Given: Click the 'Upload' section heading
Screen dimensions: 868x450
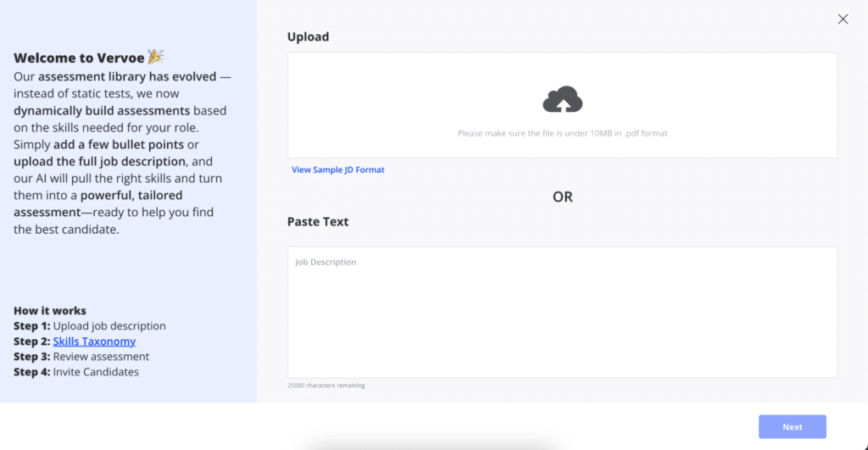Looking at the screenshot, I should pyautogui.click(x=308, y=36).
